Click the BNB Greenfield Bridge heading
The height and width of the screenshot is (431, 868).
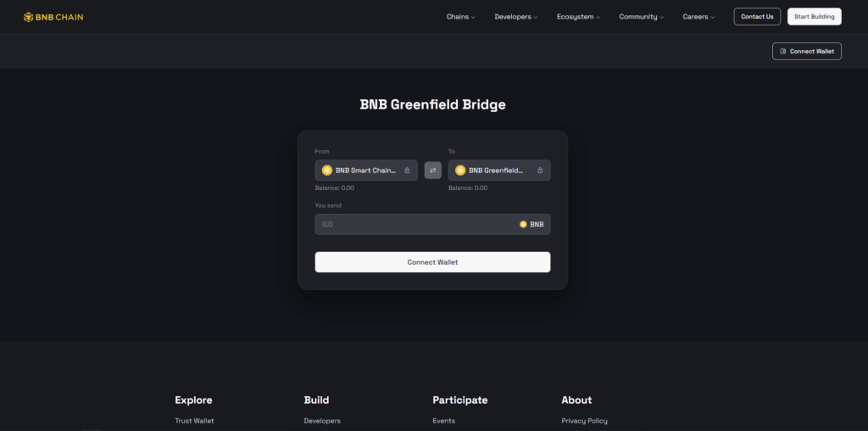(433, 104)
